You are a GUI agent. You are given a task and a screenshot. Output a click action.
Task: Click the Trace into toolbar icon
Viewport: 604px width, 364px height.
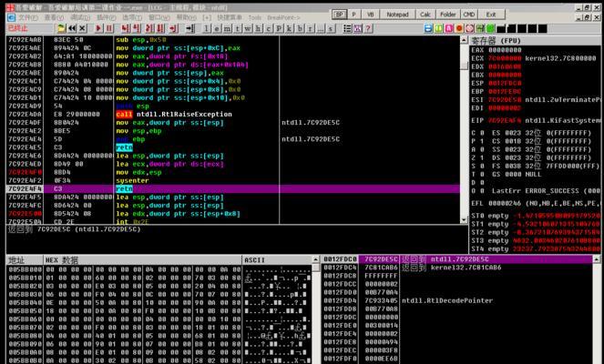coord(149,28)
